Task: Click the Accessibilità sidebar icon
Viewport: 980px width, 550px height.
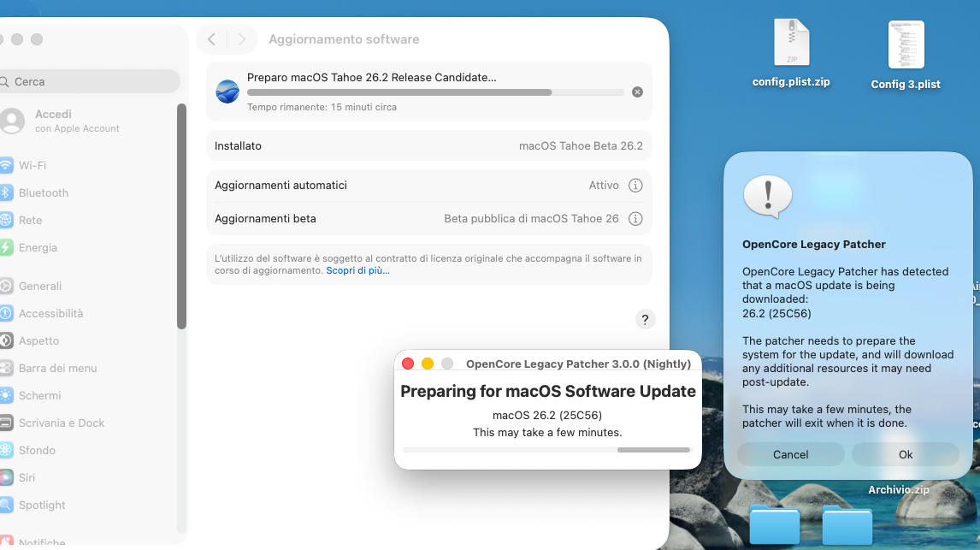Action: 6,313
